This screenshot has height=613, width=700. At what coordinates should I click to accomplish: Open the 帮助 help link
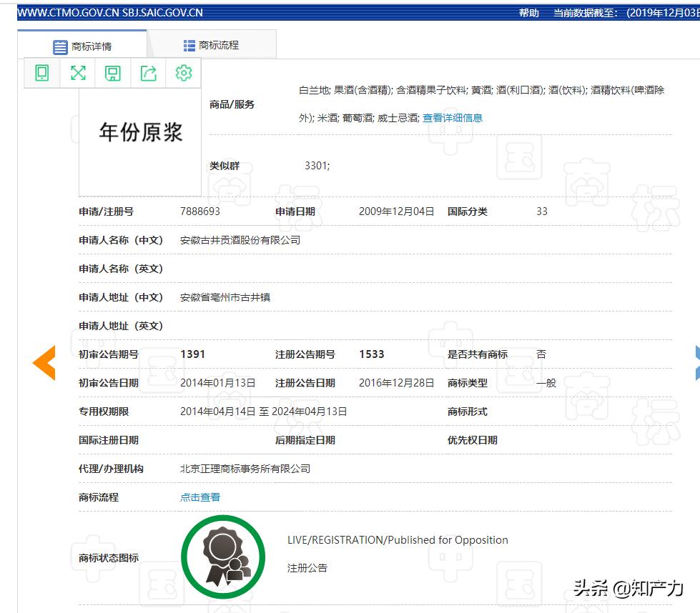(x=528, y=12)
